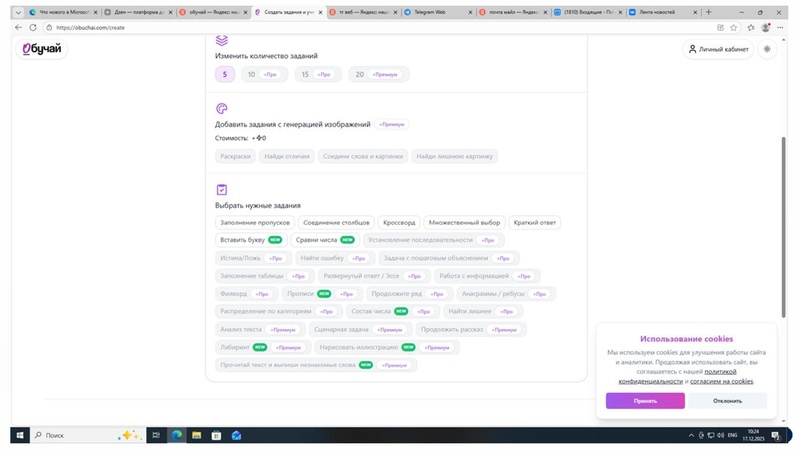Toggle the Заполнение пропусков task chip
Image resolution: width=800 pixels, height=450 pixels.
click(x=255, y=222)
